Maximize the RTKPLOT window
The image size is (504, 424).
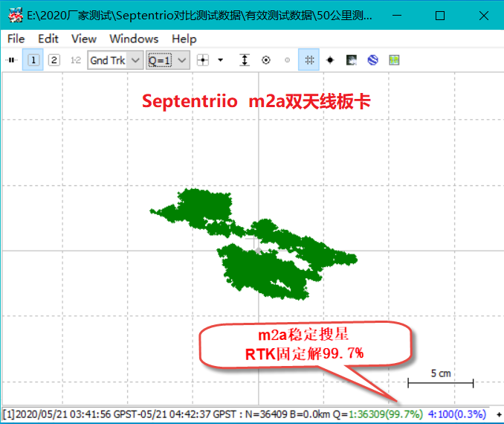[x=440, y=16]
